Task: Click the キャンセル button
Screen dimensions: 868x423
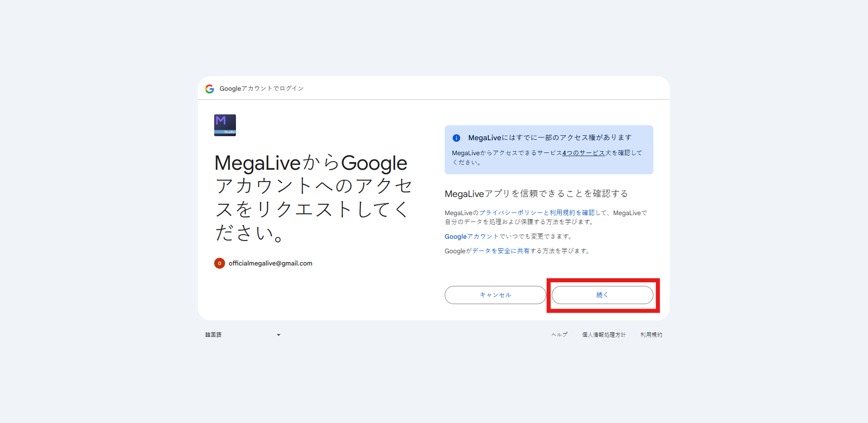Action: coord(495,295)
